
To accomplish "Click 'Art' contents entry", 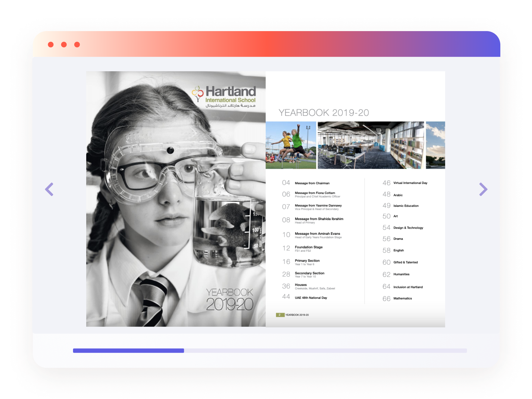I will click(396, 216).
